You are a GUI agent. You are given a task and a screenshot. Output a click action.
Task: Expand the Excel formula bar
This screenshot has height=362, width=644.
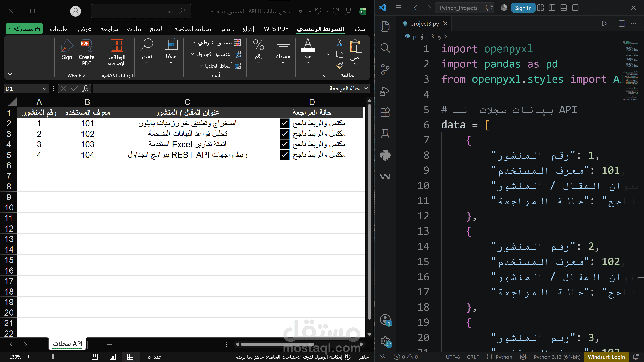click(366, 88)
